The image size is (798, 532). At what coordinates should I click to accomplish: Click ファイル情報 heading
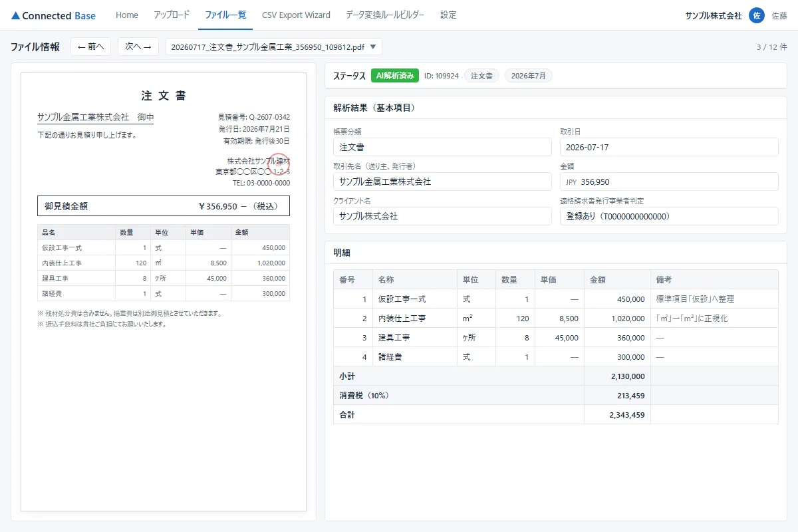[35, 47]
